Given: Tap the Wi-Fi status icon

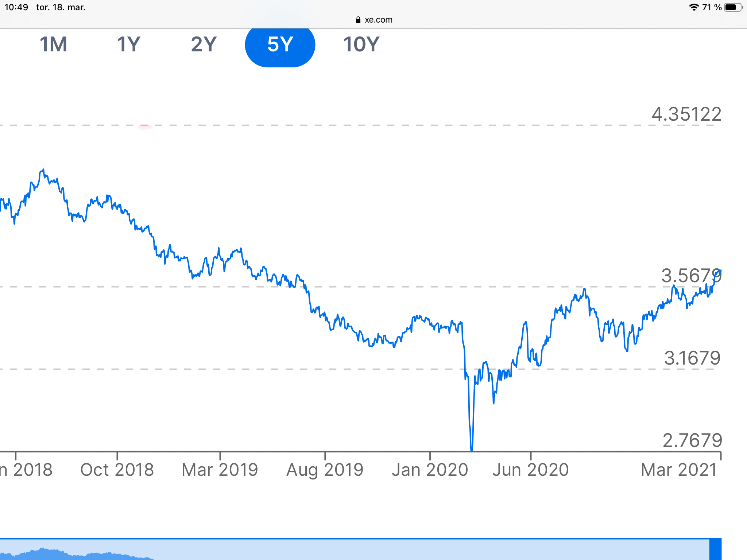Looking at the screenshot, I should pyautogui.click(x=693, y=7).
